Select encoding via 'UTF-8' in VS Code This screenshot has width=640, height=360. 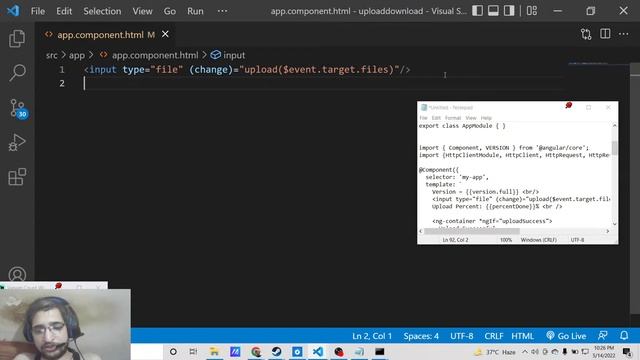pos(462,336)
